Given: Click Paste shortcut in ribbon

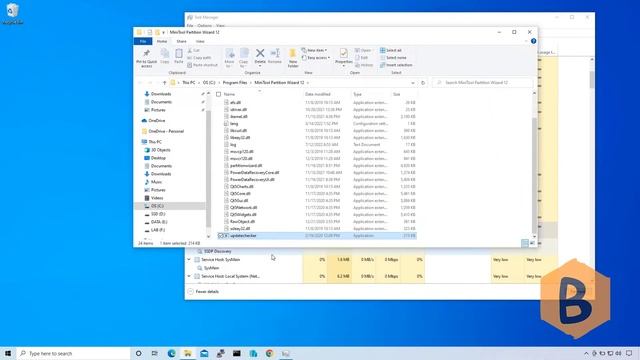Looking at the screenshot, I should tap(202, 65).
